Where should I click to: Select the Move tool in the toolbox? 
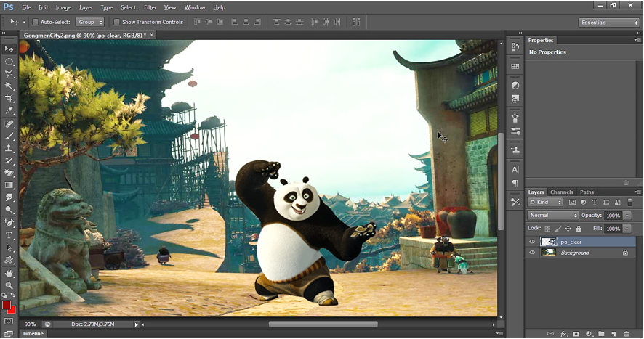[x=9, y=49]
